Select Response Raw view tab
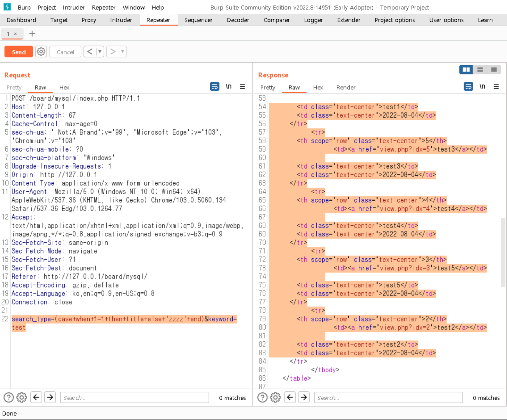The height and width of the screenshot is (420, 507). coord(294,87)
